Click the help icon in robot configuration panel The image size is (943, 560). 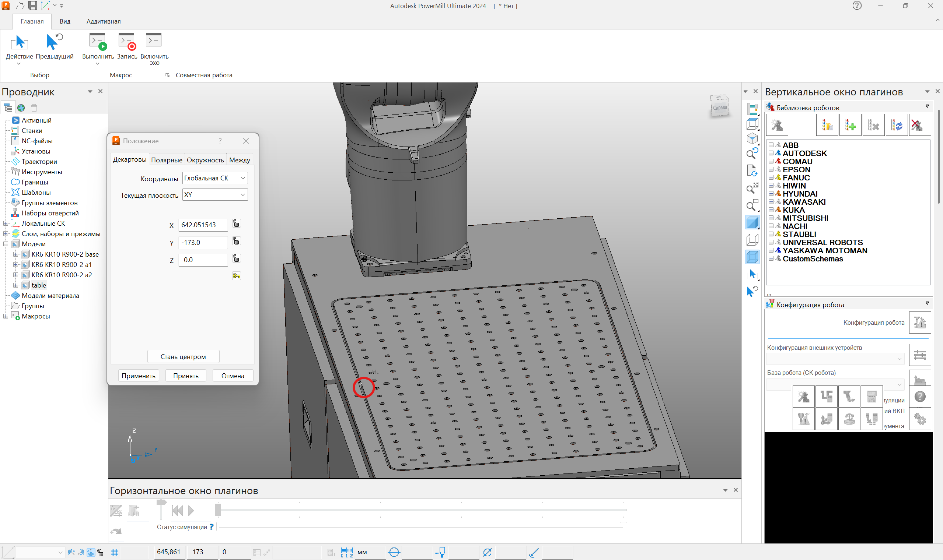click(x=919, y=397)
